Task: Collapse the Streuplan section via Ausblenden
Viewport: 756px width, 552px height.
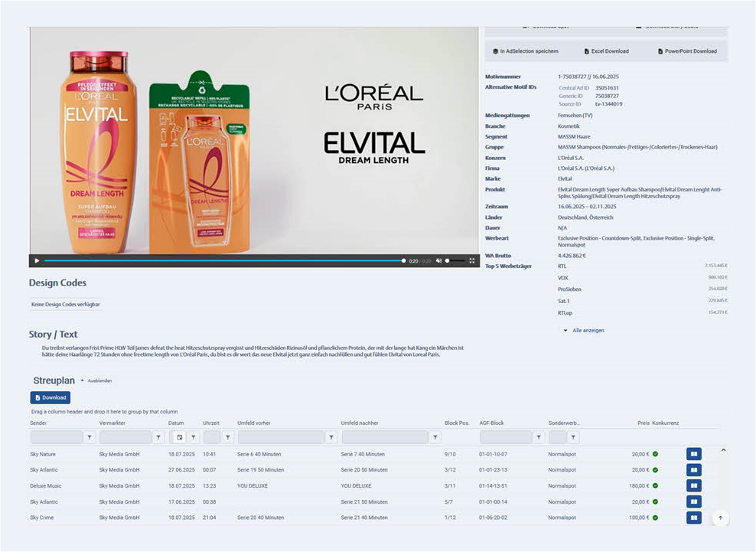Action: [99, 381]
